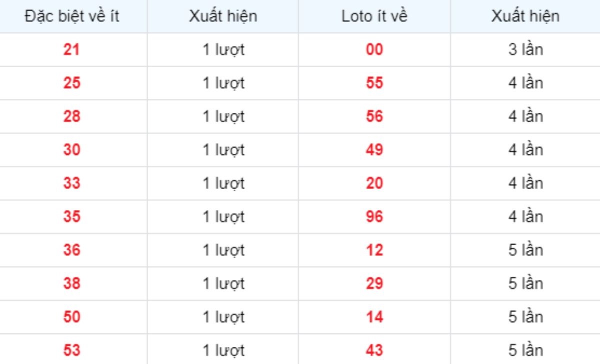The image size is (600, 364).
Task: Click loto number 00
Action: 374,49
